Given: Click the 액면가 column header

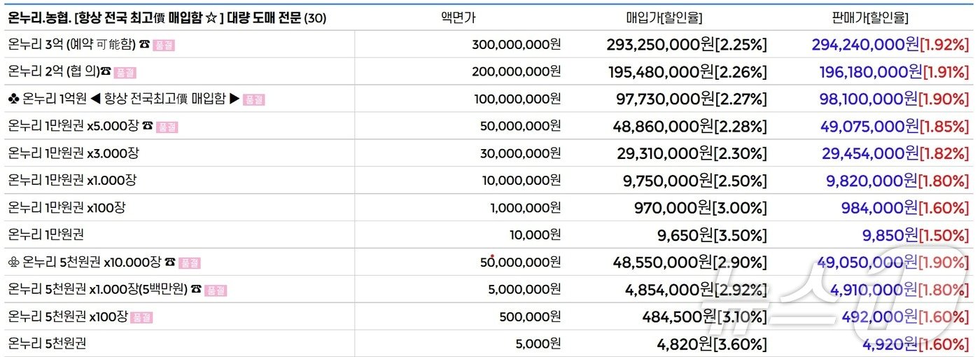Looking at the screenshot, I should [x=458, y=19].
